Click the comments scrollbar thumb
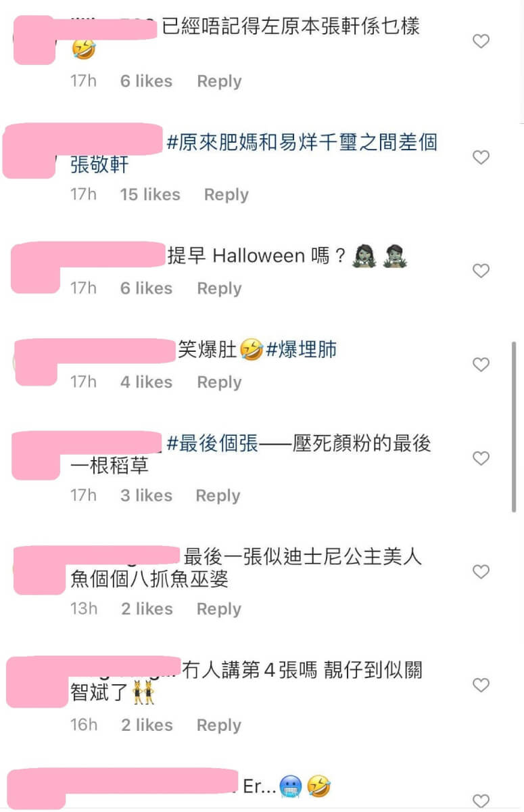 pos(515,426)
